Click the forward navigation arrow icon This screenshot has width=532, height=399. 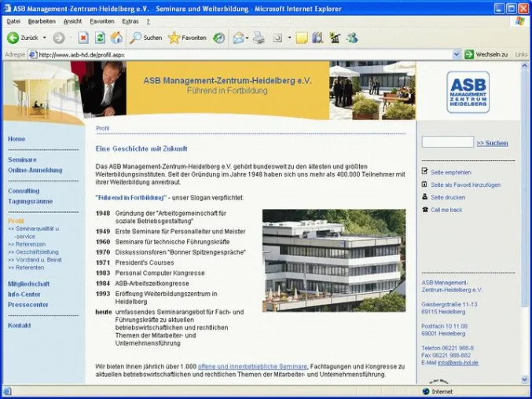point(59,38)
